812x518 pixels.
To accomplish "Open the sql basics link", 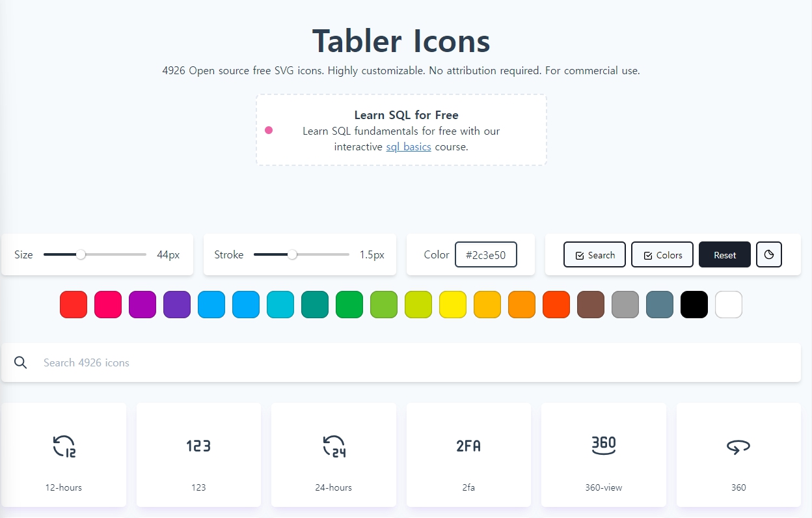I will [409, 146].
